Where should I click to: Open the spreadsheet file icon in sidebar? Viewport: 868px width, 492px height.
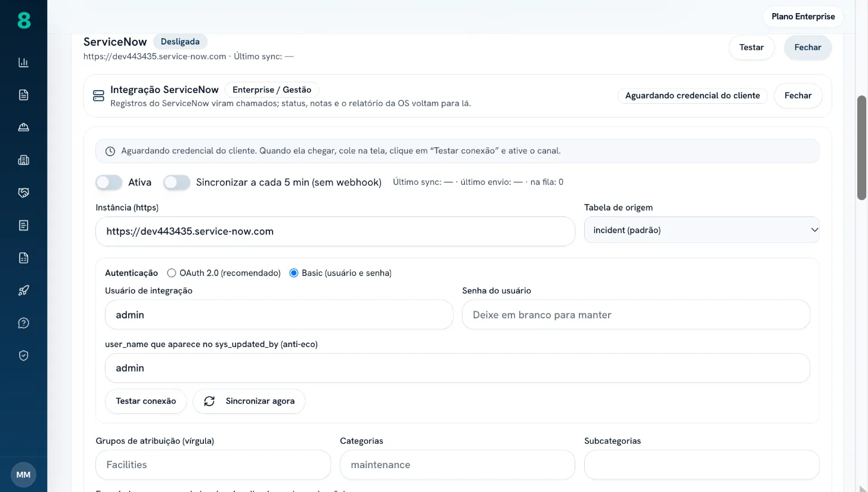tap(23, 258)
